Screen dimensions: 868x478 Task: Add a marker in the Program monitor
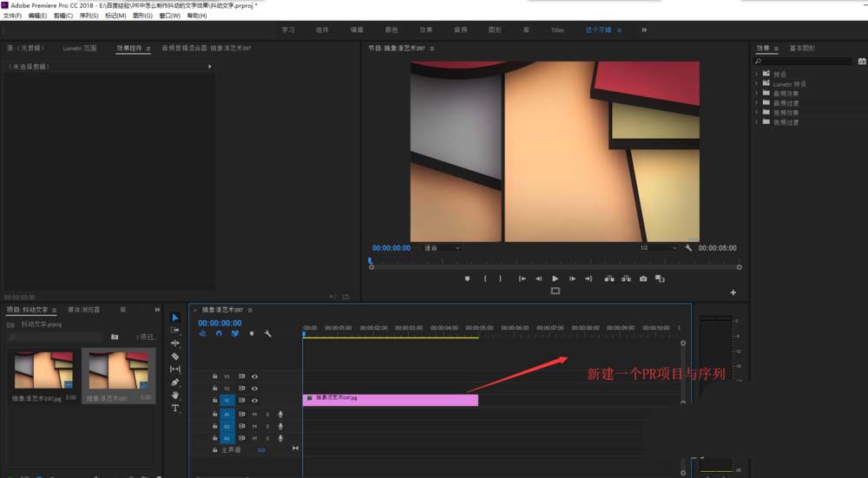[x=467, y=278]
